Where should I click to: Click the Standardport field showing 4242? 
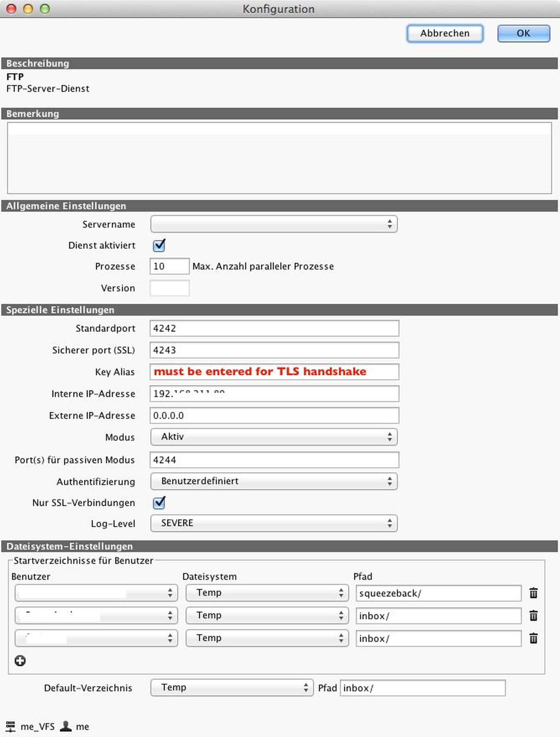point(273,328)
